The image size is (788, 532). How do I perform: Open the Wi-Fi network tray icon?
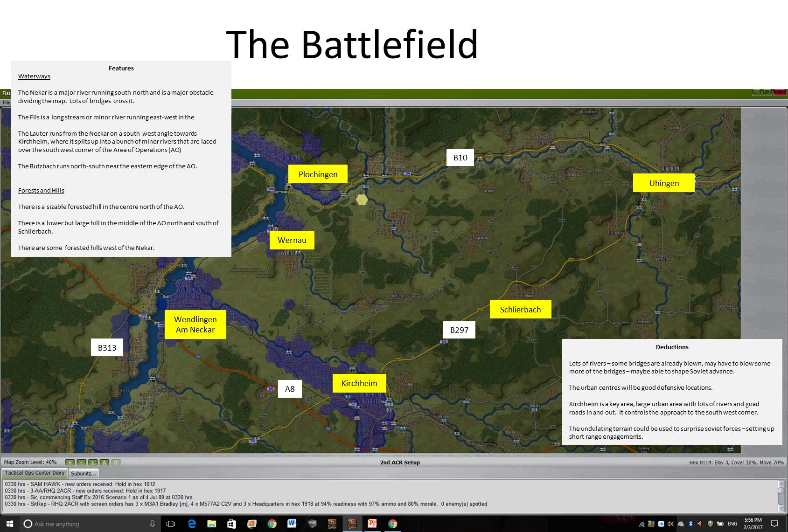tap(642, 524)
